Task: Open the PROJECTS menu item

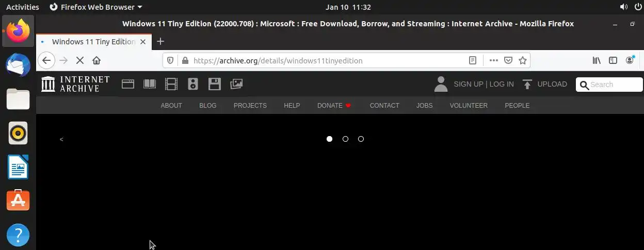Action: (x=250, y=105)
